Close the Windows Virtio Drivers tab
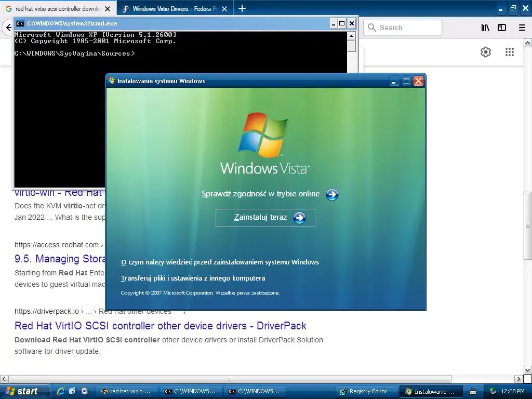This screenshot has height=399, width=532. coord(224,9)
